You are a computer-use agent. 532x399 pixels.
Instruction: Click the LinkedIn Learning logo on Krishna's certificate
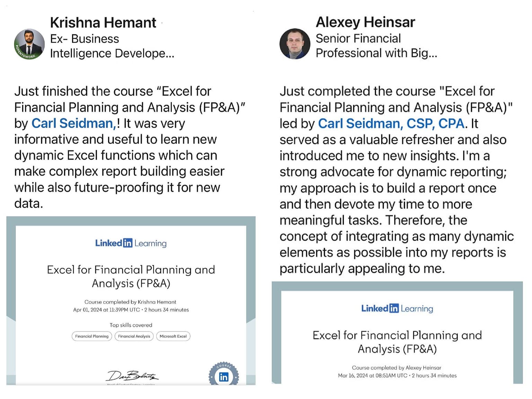pyautogui.click(x=131, y=243)
